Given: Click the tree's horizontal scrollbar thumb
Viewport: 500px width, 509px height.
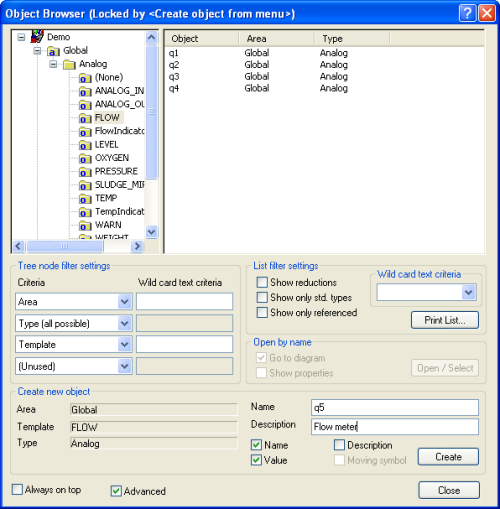Looking at the screenshot, I should pos(65,246).
